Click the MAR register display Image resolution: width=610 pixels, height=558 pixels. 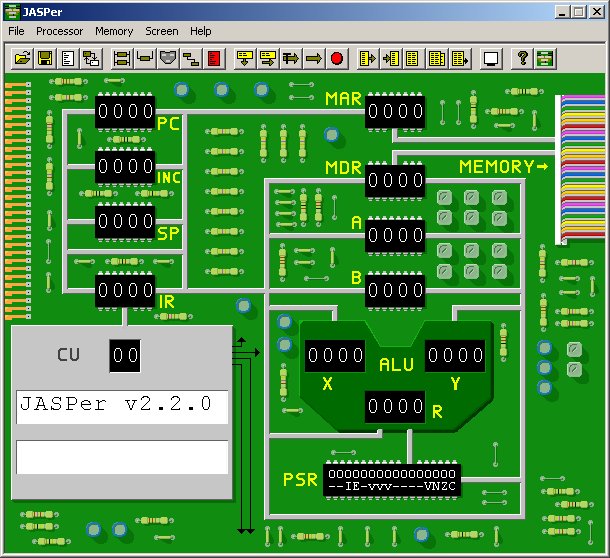(x=395, y=112)
